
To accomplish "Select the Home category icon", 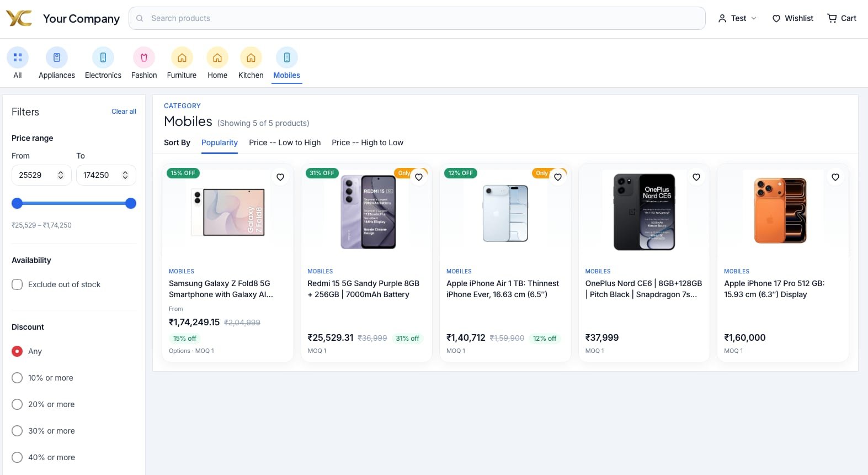I will tap(217, 57).
